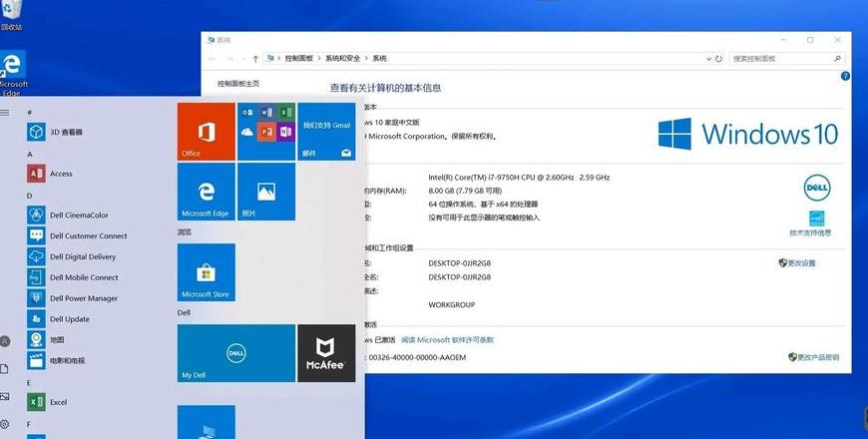Click 系统和安全 in breadcrumb path
868x439 pixels.
(x=342, y=58)
